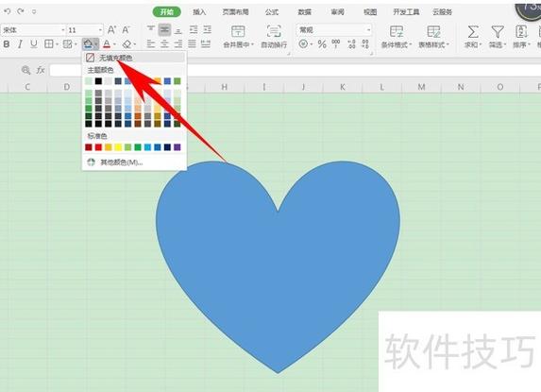Apply bold formatting
The height and width of the screenshot is (392, 541).
pyautogui.click(x=7, y=44)
